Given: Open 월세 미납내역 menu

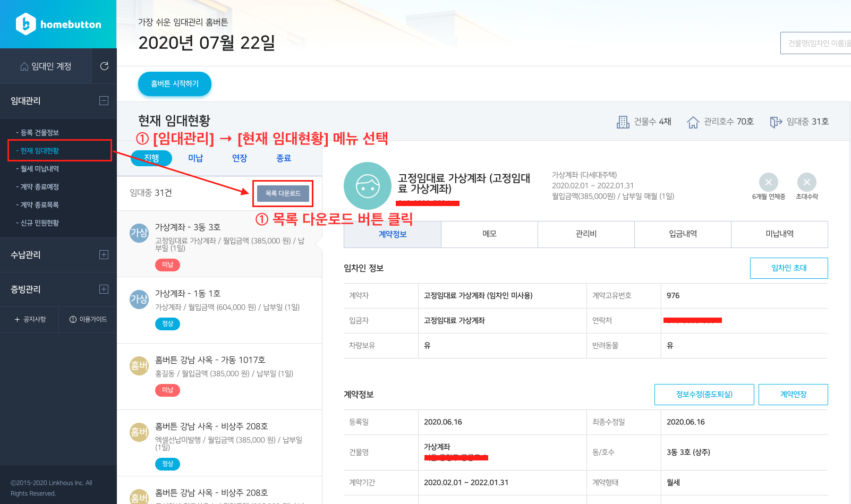Looking at the screenshot, I should [x=38, y=169].
